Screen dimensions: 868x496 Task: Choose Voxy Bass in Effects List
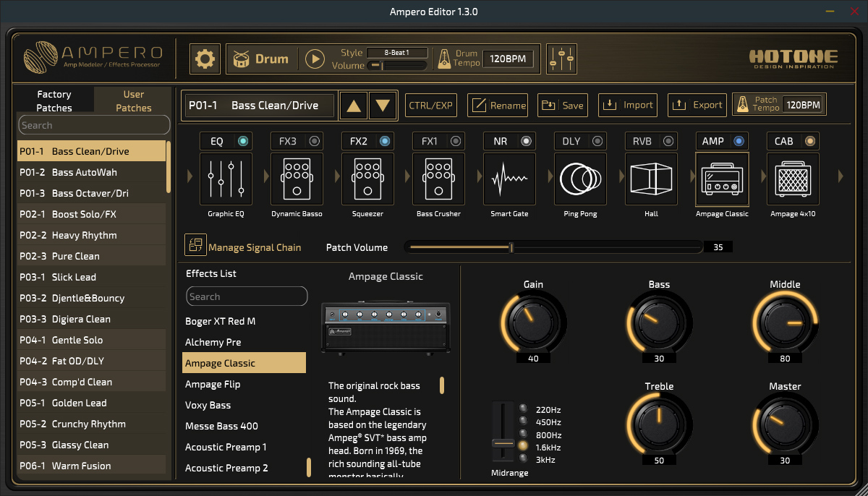tap(244, 405)
